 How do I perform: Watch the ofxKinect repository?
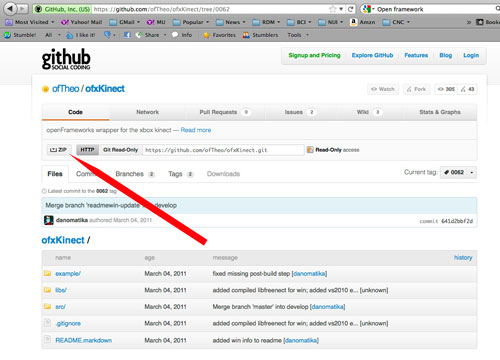[383, 89]
